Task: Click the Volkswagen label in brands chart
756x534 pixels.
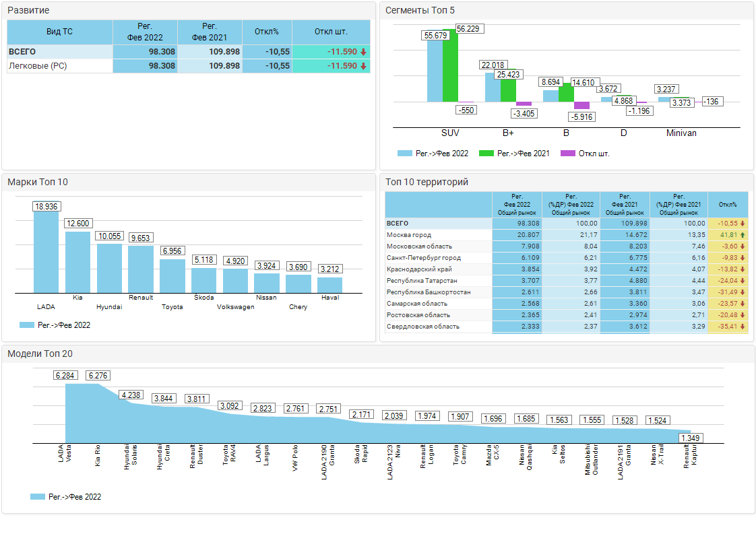Action: (235, 307)
